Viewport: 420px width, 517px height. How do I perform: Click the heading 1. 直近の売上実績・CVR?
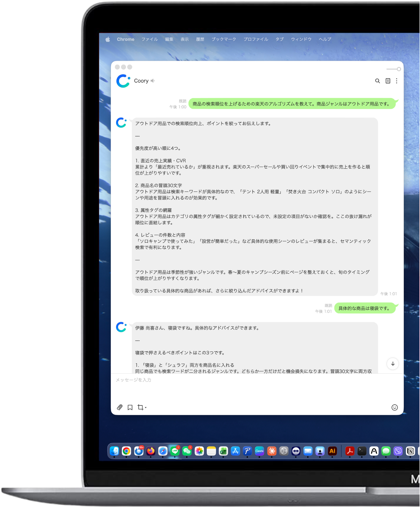click(x=160, y=161)
